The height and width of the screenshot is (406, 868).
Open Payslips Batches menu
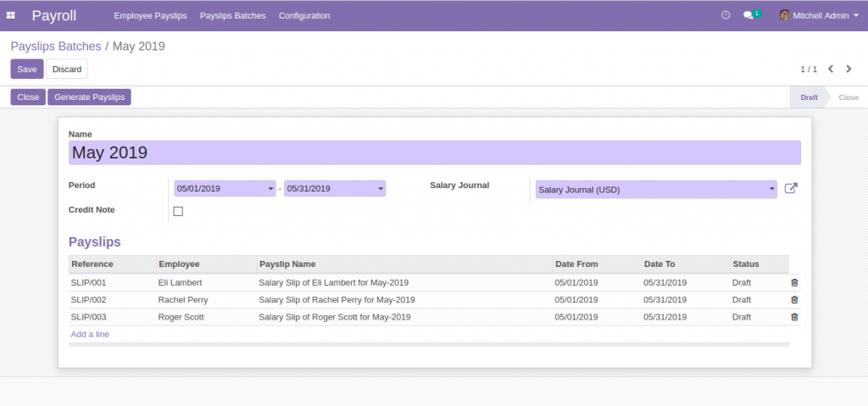232,15
